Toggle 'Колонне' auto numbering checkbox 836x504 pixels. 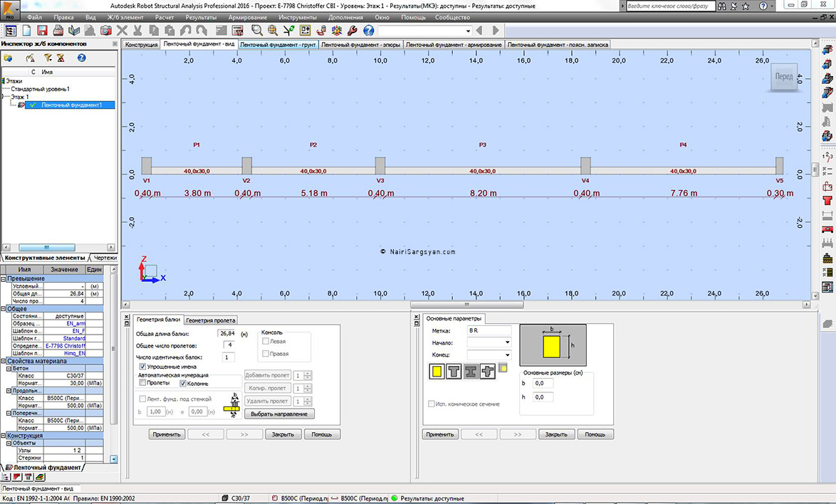point(183,383)
